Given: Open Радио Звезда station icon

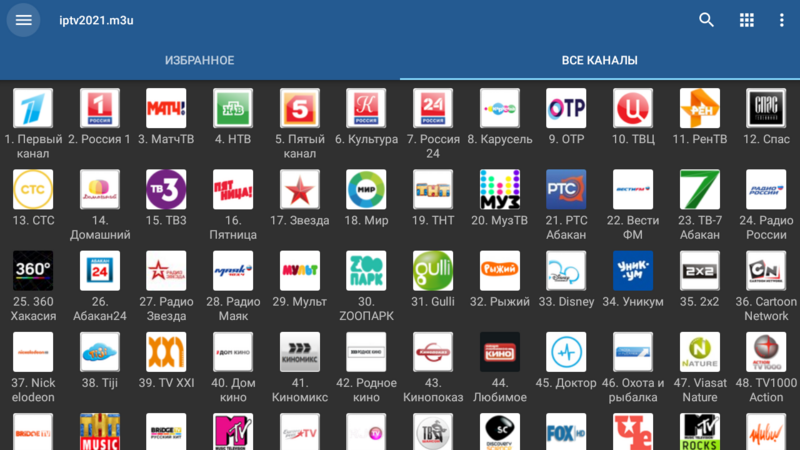Looking at the screenshot, I should click(166, 270).
